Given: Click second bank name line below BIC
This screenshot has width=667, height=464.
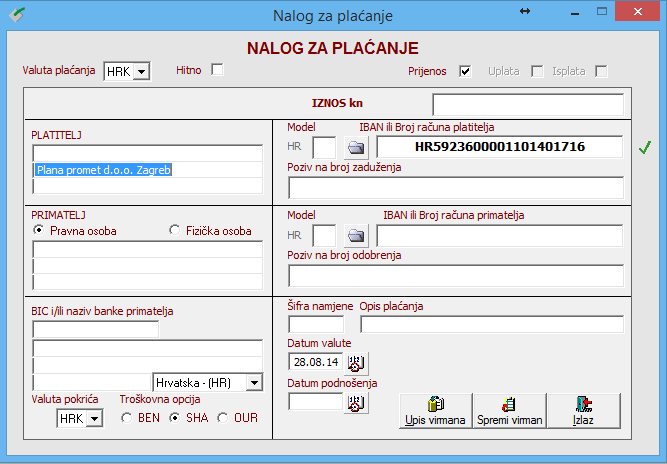Looking at the screenshot, I should point(148,365).
